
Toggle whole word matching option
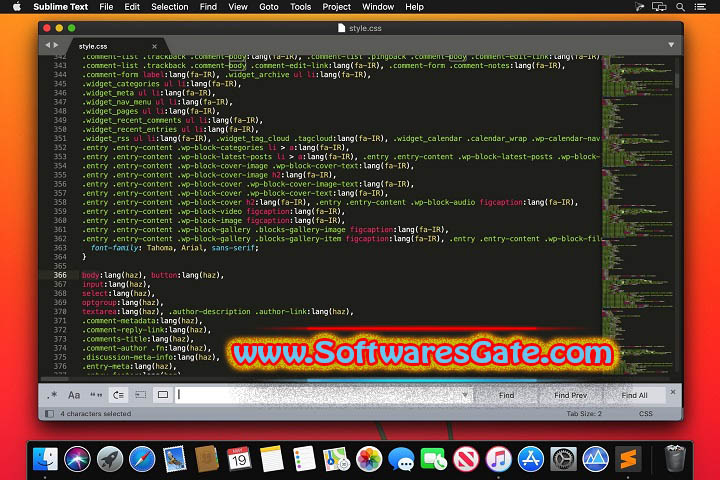[96, 395]
